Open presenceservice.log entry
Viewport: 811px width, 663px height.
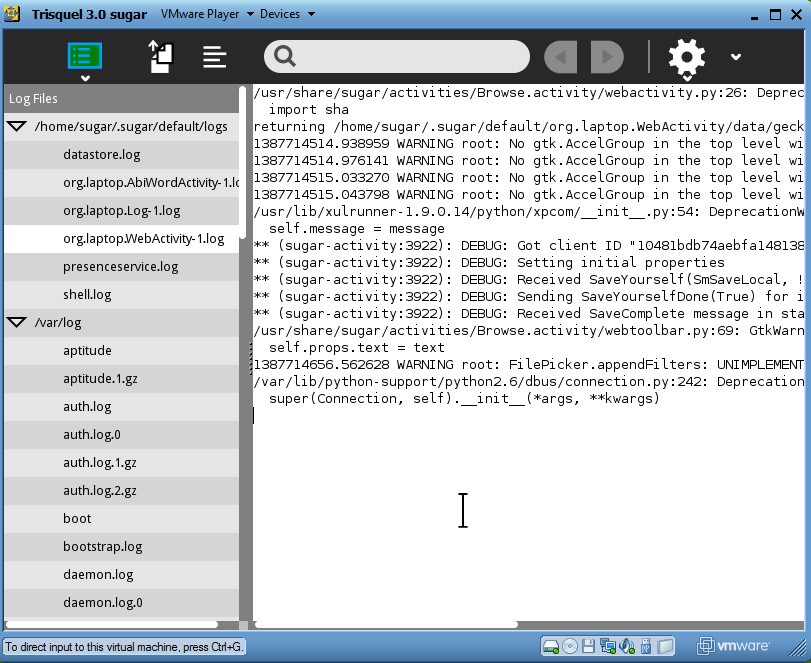click(x=120, y=267)
